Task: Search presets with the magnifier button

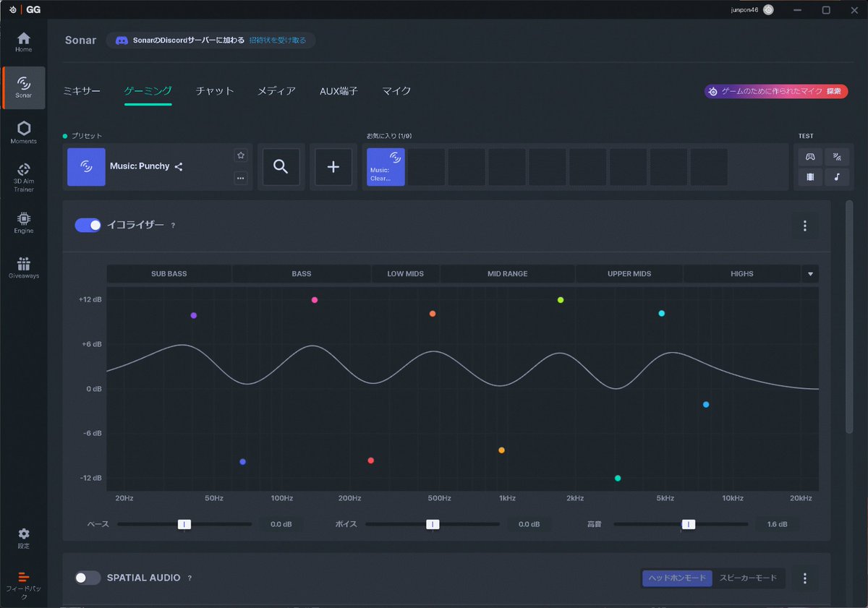Action: (x=281, y=166)
